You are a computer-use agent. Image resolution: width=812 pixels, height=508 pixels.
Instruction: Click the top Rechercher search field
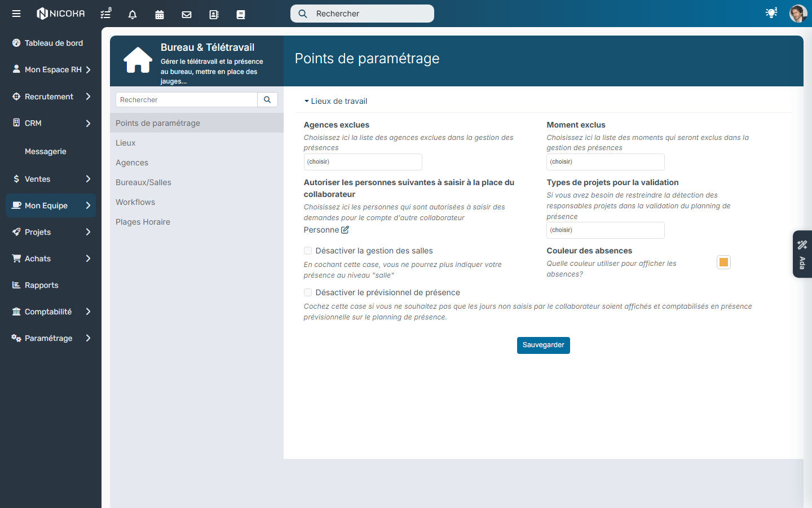pos(362,14)
